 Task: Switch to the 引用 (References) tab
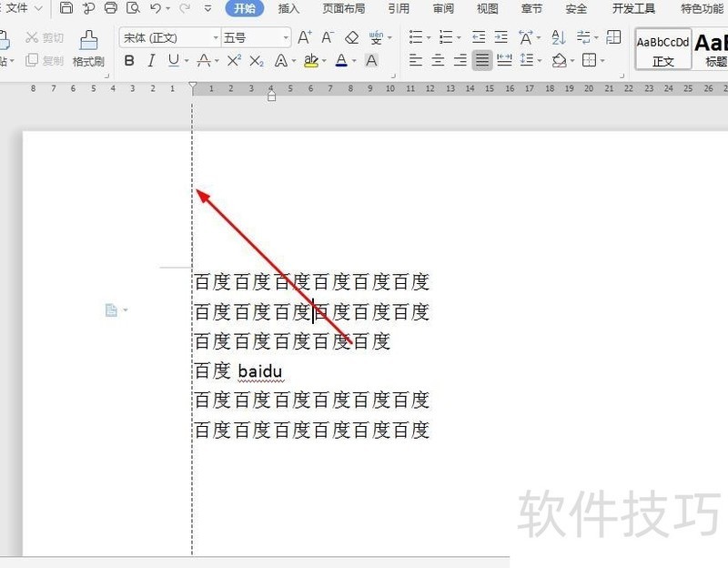[399, 9]
